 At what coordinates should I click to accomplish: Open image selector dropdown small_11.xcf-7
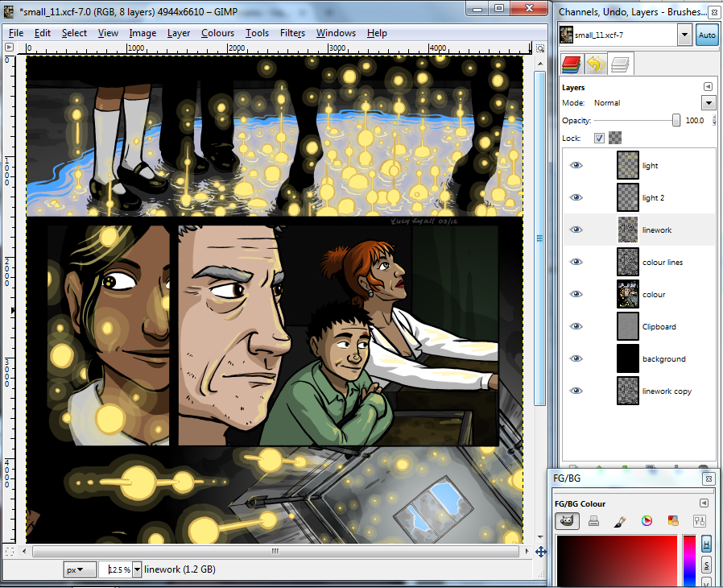[684, 35]
